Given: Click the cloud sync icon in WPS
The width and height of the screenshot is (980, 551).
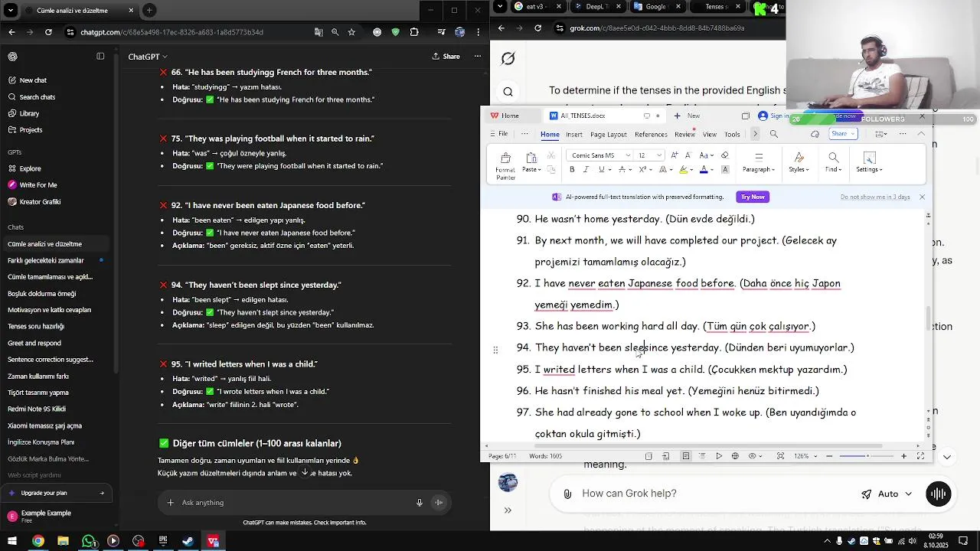Looking at the screenshot, I should pyautogui.click(x=815, y=134).
